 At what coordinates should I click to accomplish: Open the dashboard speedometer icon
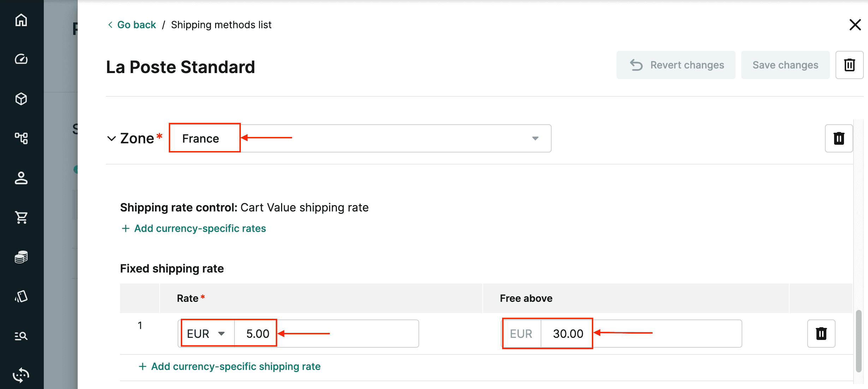coord(21,59)
